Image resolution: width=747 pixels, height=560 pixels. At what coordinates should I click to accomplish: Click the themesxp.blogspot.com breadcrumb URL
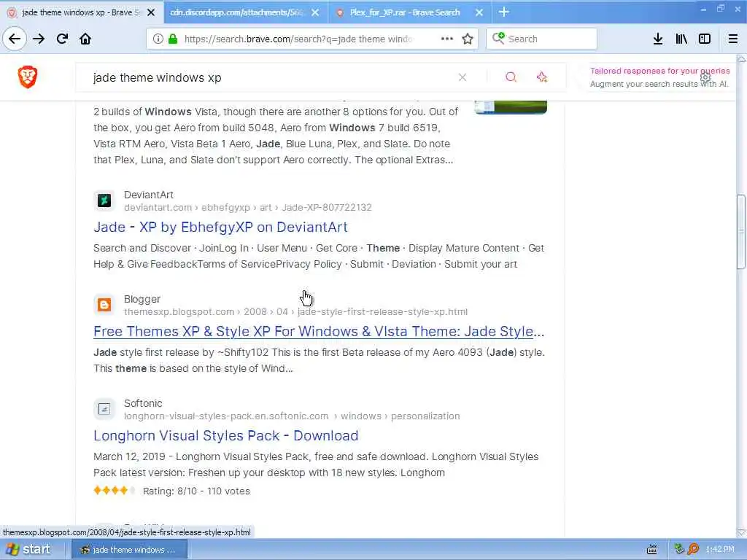point(296,312)
